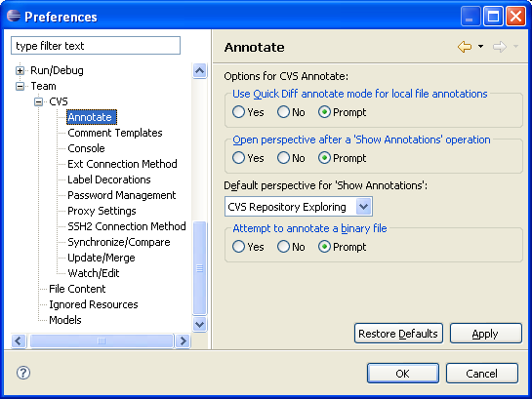532x399 pixels.
Task: Click the forward navigation arrow icon
Action: [500, 47]
